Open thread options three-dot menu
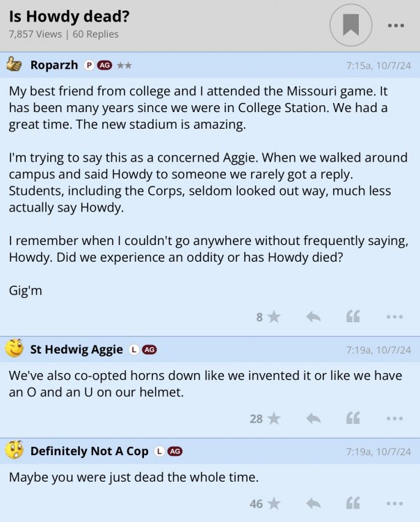 coord(396,26)
